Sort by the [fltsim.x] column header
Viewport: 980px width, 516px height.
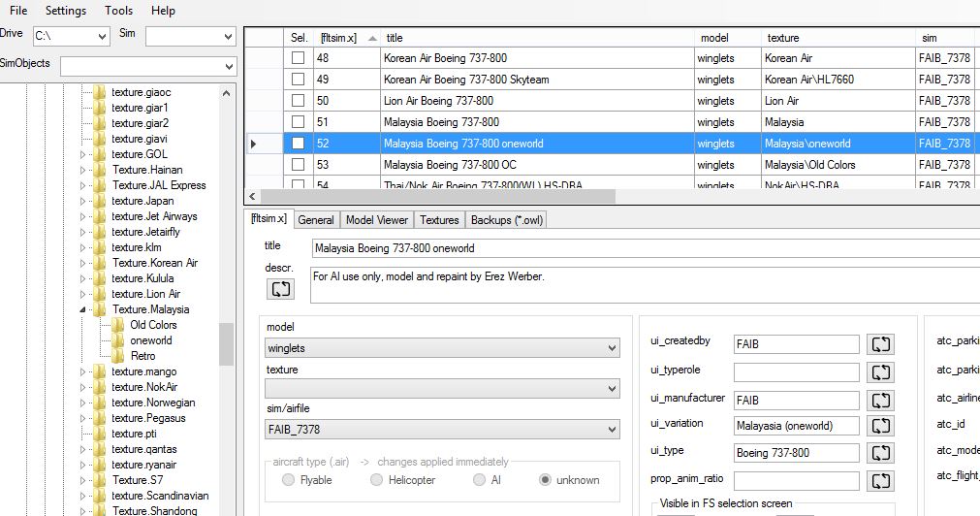pyautogui.click(x=346, y=38)
